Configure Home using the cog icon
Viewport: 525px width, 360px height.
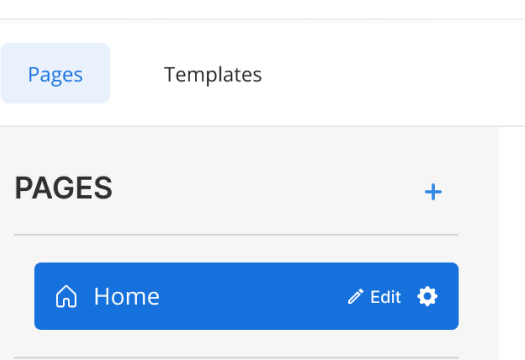click(x=427, y=296)
